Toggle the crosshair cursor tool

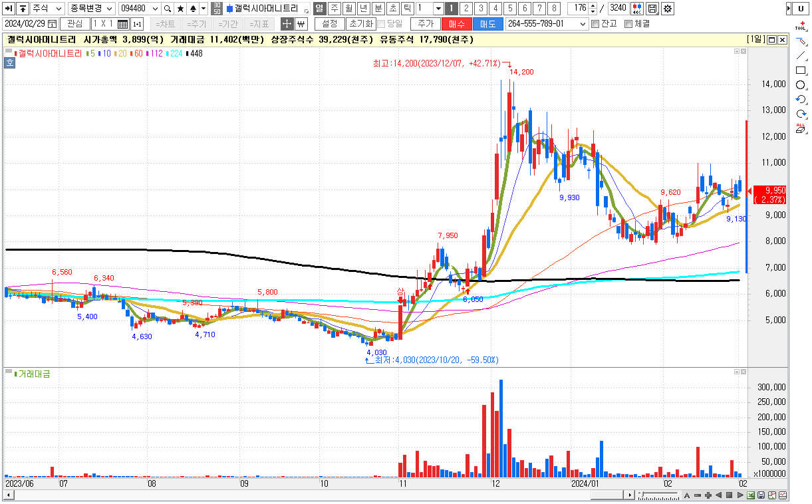click(287, 24)
